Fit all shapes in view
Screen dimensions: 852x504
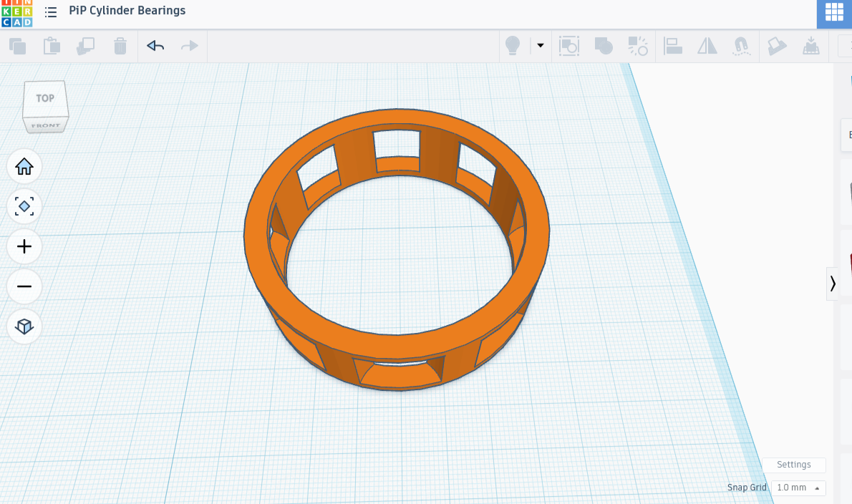[24, 206]
